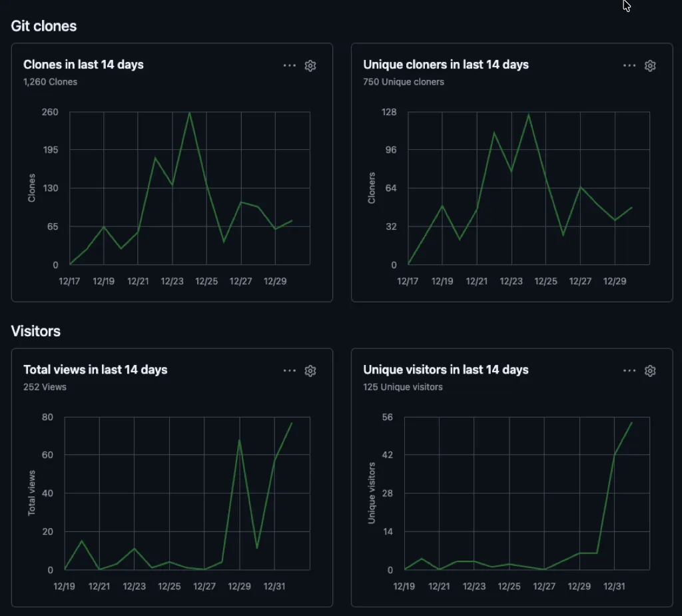Open the gear settings on Total views chart
The width and height of the screenshot is (682, 616).
tap(310, 370)
